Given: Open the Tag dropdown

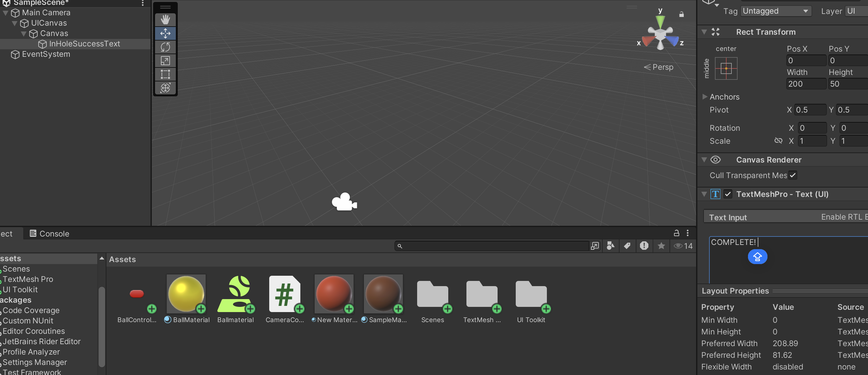Looking at the screenshot, I should (775, 11).
